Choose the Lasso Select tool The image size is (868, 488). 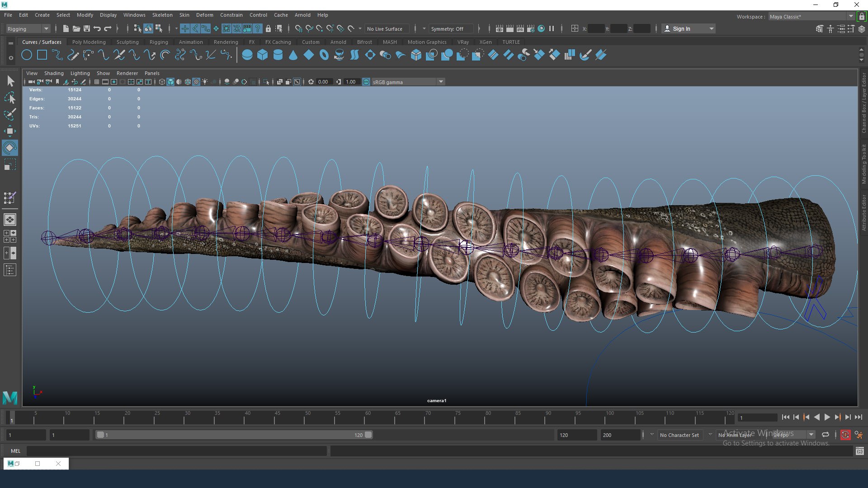pyautogui.click(x=10, y=98)
